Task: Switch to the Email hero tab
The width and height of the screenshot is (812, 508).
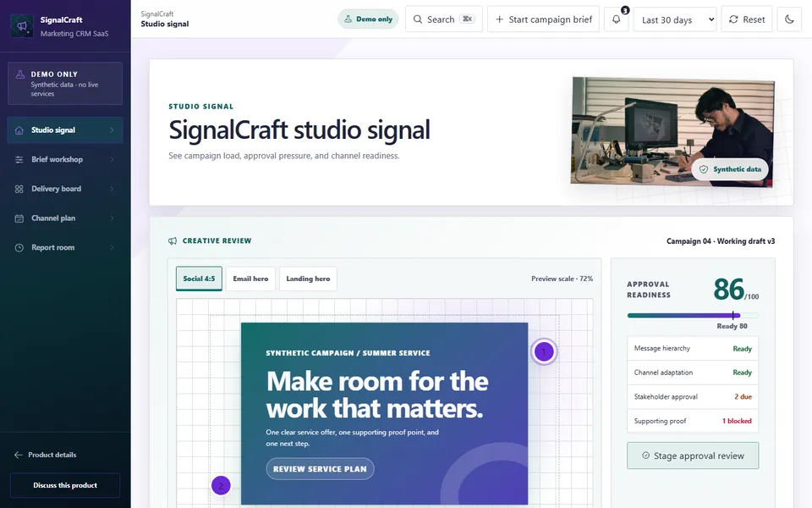Action: pyautogui.click(x=250, y=279)
